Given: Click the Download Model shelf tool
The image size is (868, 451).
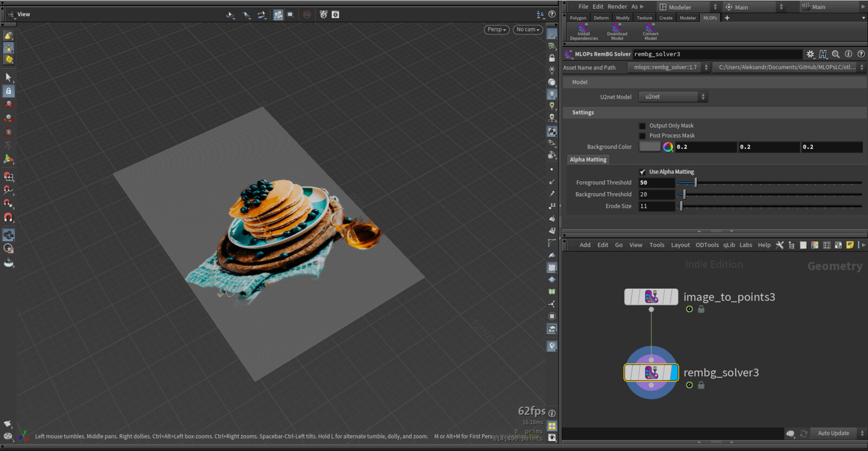Looking at the screenshot, I should [617, 31].
